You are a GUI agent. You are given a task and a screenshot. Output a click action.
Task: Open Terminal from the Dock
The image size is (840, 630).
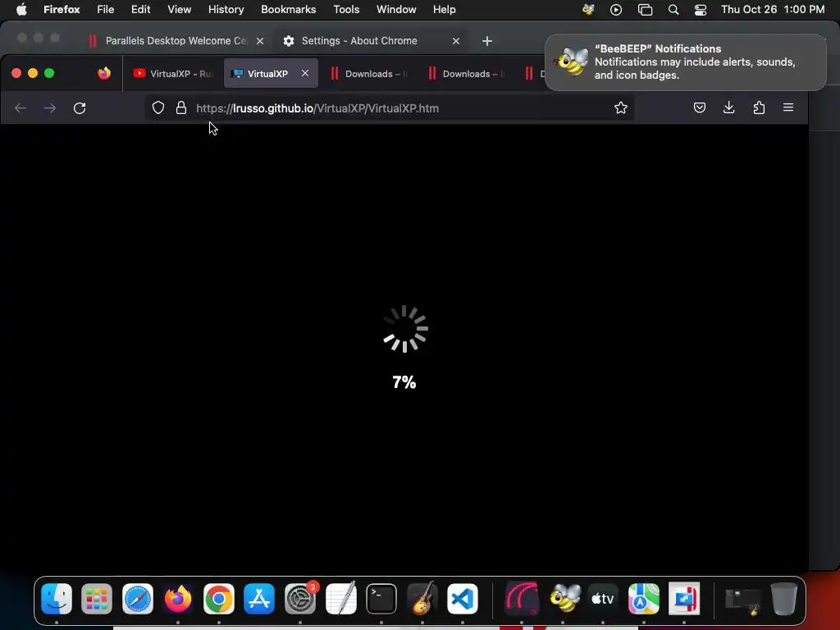(381, 598)
